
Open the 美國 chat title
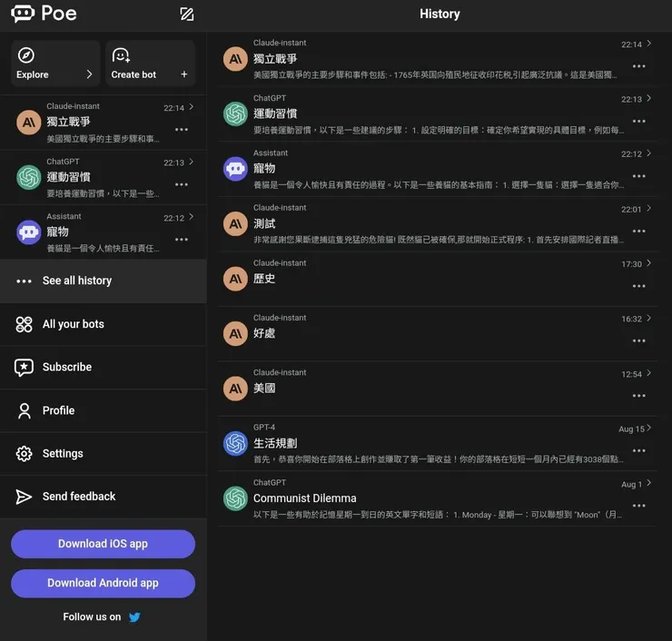tap(264, 389)
